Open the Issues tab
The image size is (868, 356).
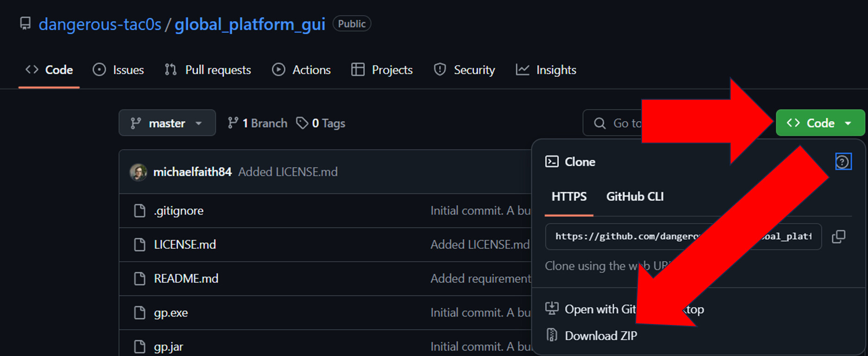pyautogui.click(x=119, y=70)
